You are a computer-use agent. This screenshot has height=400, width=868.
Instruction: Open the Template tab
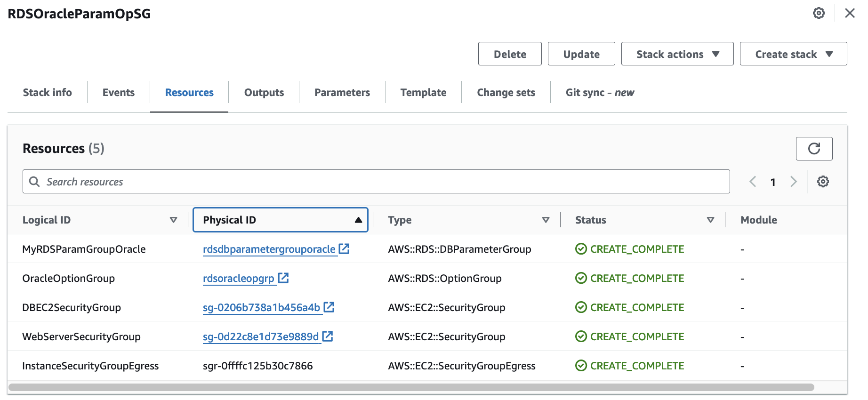[423, 93]
